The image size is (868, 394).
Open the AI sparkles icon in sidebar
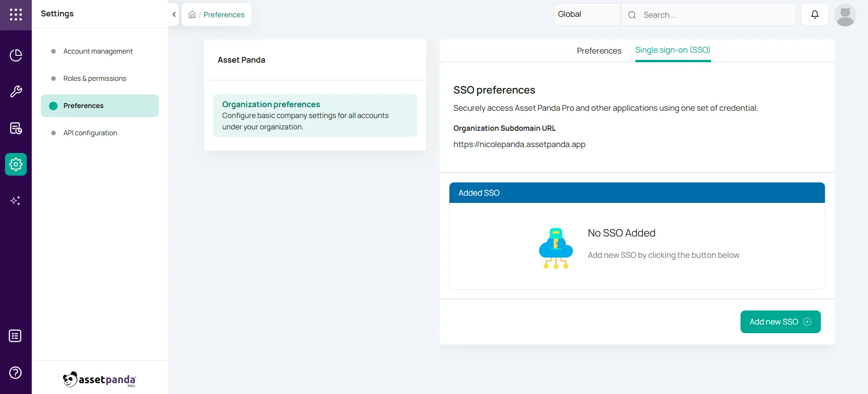click(x=16, y=201)
